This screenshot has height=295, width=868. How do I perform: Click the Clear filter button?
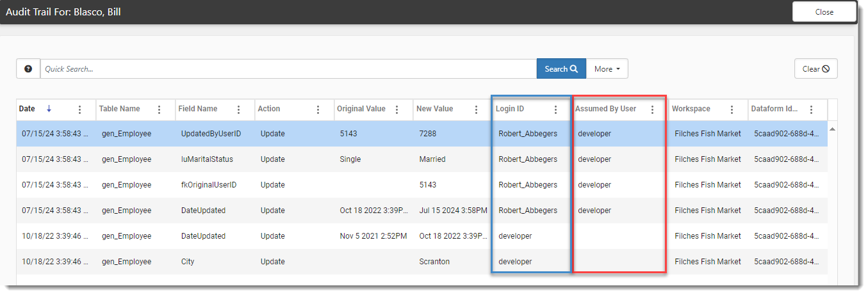tap(815, 69)
